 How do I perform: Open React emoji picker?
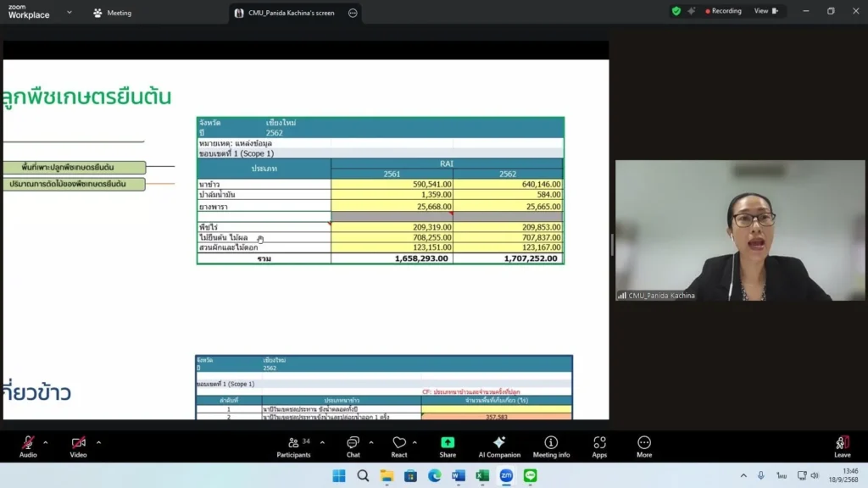coord(398,446)
